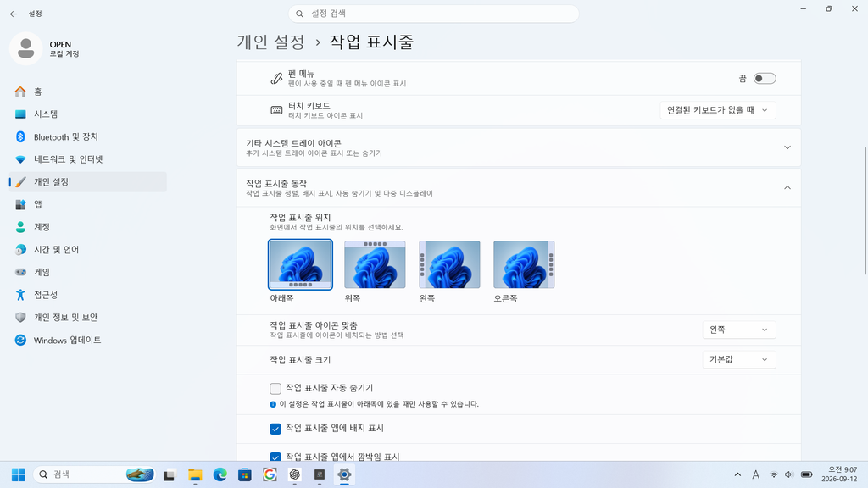This screenshot has width=868, height=488.
Task: Select 아래쪽 taskbar position thumbnail
Action: [x=301, y=264]
